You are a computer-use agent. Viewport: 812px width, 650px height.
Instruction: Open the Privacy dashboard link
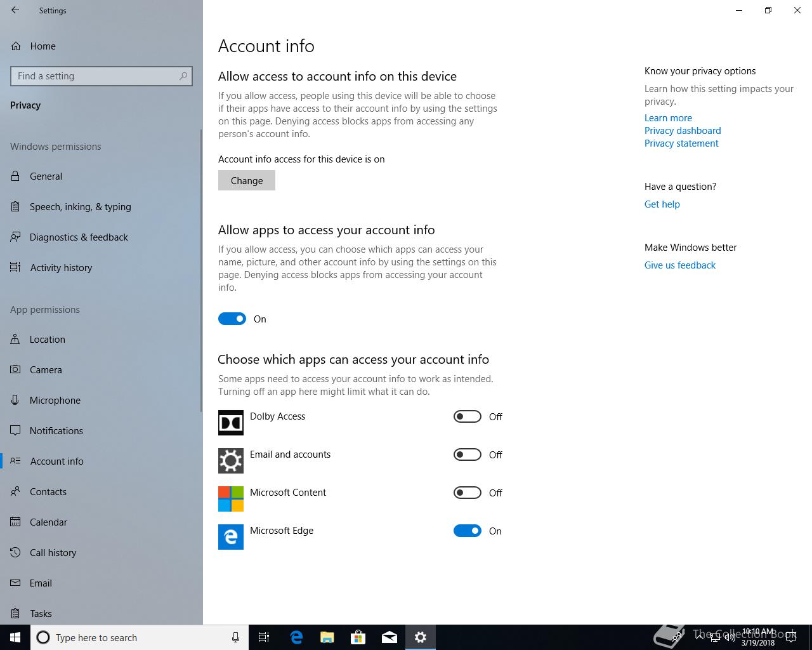click(683, 130)
